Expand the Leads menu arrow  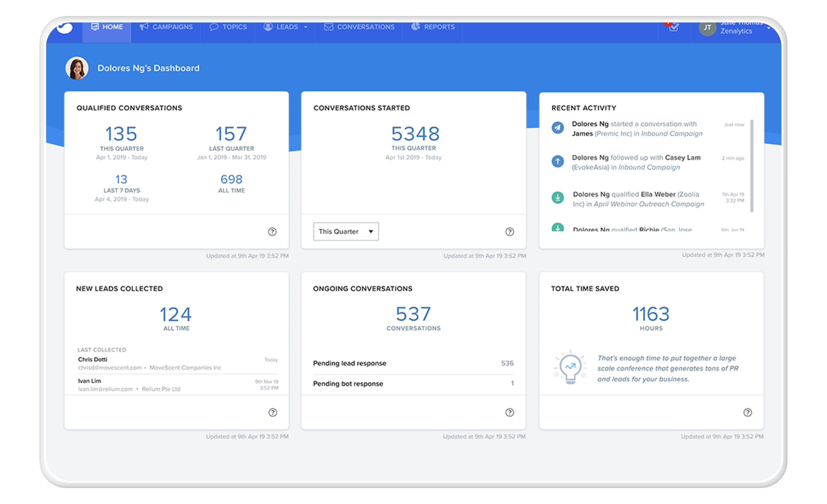pyautogui.click(x=306, y=27)
